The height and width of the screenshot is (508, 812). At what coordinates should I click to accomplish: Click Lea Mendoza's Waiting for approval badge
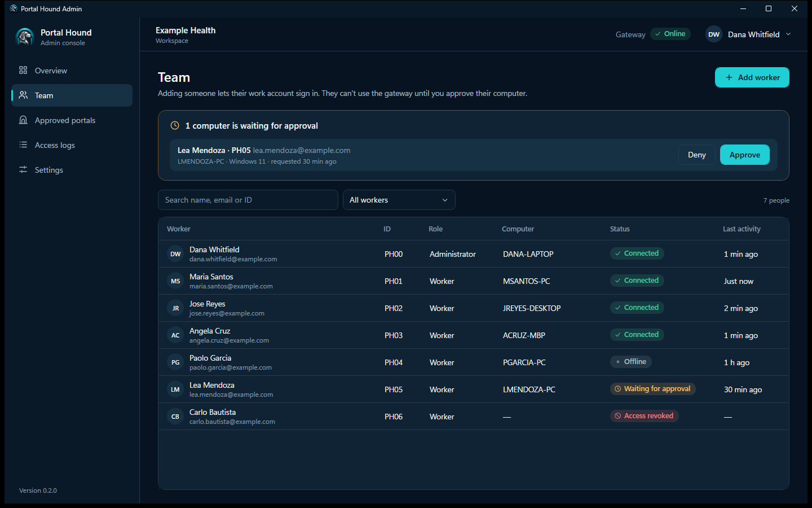click(652, 389)
